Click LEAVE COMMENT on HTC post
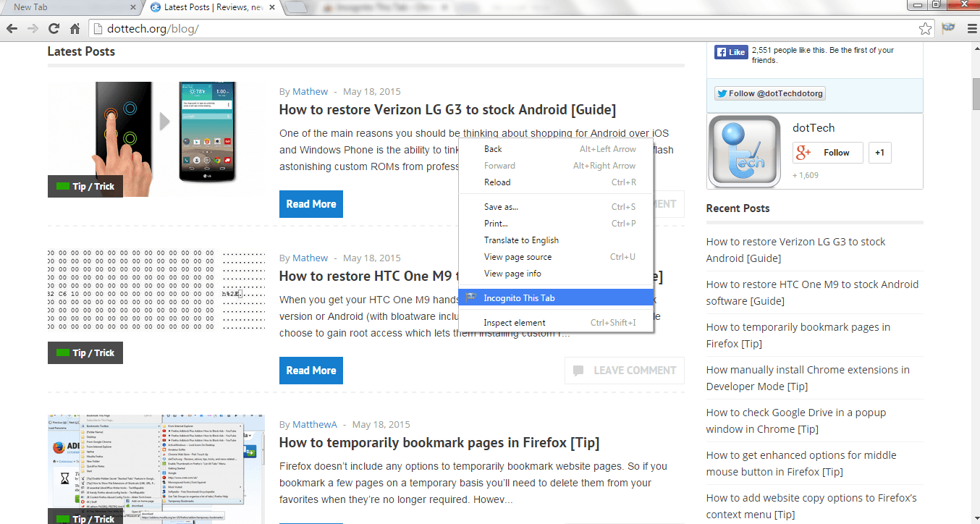Viewport: 980px width, 524px height. [x=625, y=371]
